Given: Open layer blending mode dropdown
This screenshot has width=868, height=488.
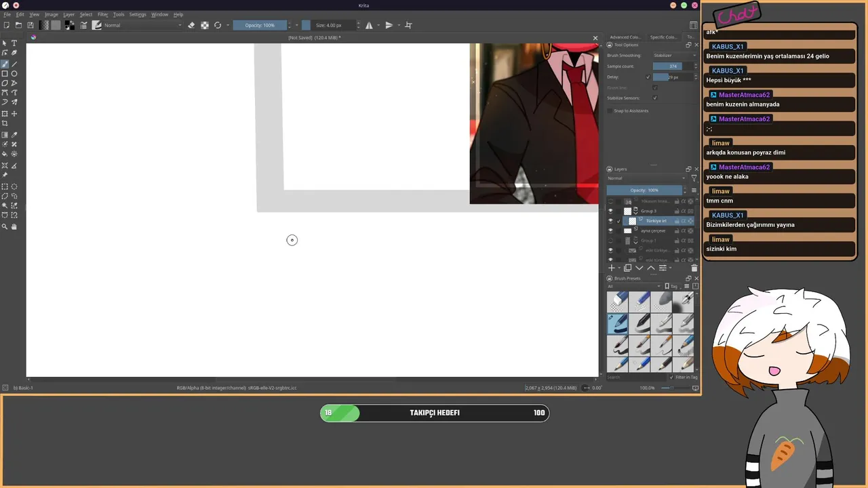Looking at the screenshot, I should pos(647,178).
